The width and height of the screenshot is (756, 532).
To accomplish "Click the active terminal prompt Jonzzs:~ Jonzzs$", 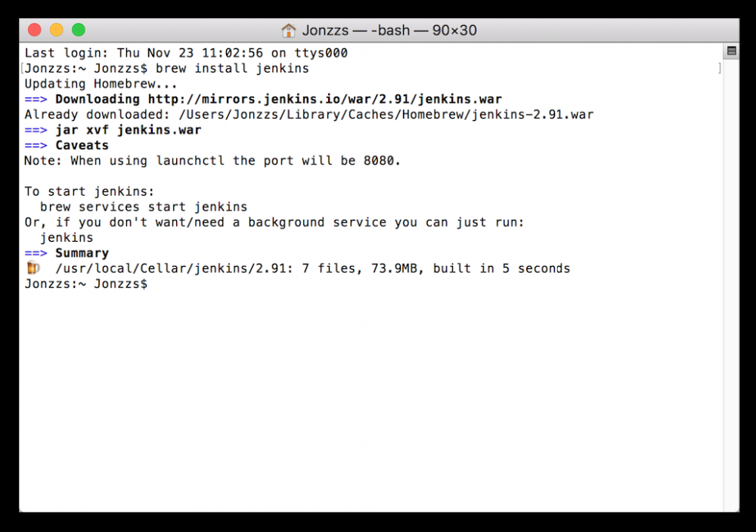I will tap(83, 283).
